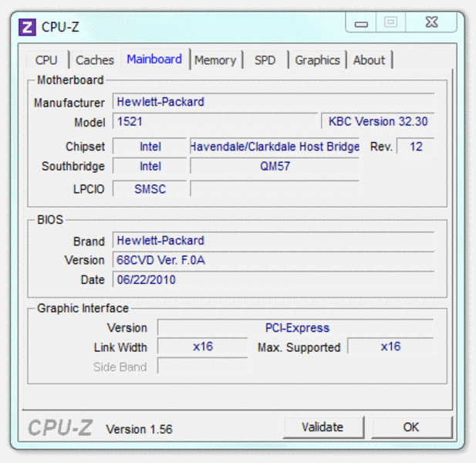The height and width of the screenshot is (463, 476).
Task: Go to the Memory tab
Action: click(215, 60)
